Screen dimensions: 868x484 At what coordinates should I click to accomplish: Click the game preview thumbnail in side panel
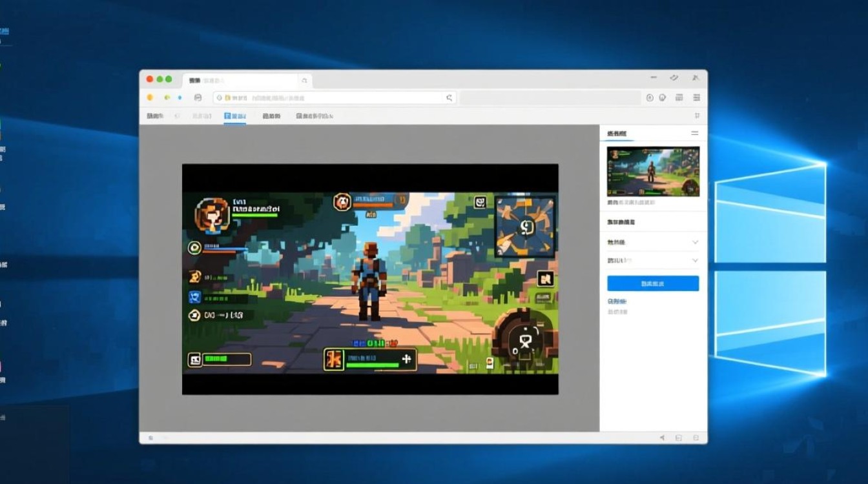[652, 171]
